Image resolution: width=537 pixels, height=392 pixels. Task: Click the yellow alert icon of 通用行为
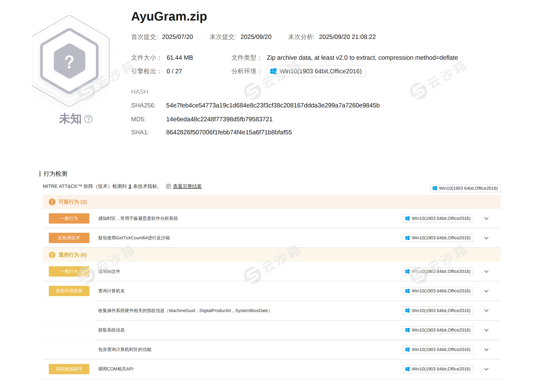[52, 255]
